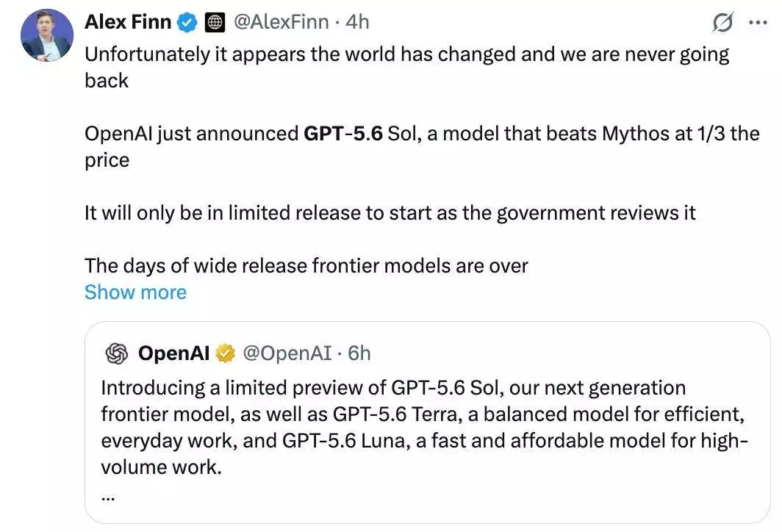
Task: Click the OpenAI display name in the quote
Action: coord(173,353)
